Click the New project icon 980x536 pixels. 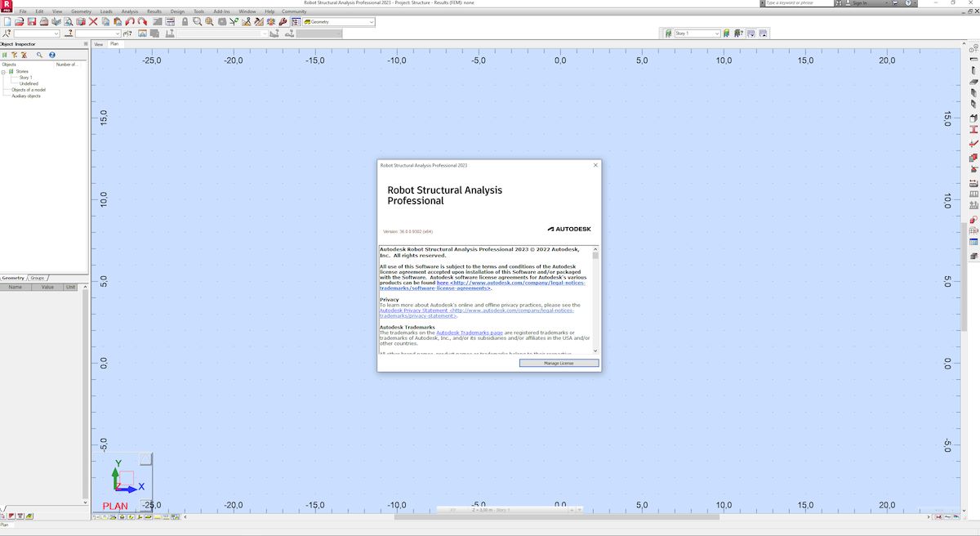pos(7,21)
